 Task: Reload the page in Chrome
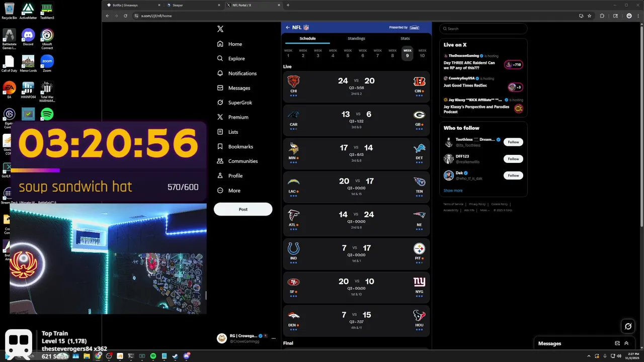[x=125, y=16]
